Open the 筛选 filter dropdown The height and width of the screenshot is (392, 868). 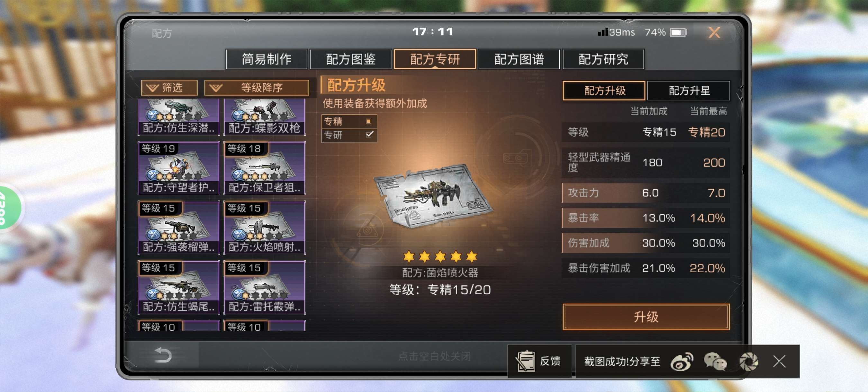(x=169, y=88)
